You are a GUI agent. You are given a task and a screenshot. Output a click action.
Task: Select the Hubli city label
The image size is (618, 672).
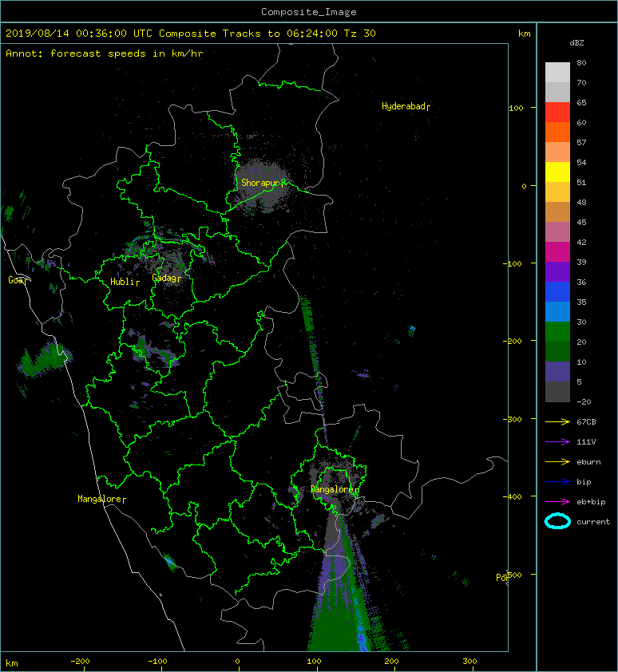[125, 282]
